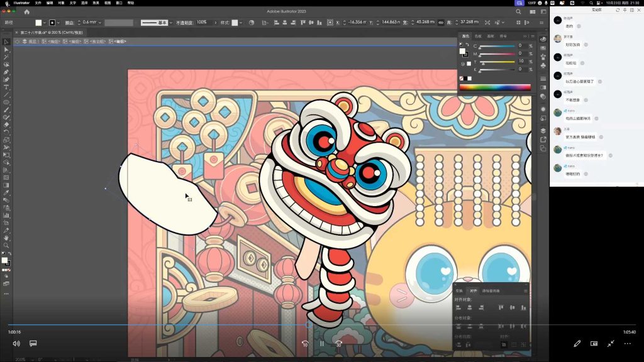The height and width of the screenshot is (362, 644).
Task: Close the document tab
Action: [17, 33]
